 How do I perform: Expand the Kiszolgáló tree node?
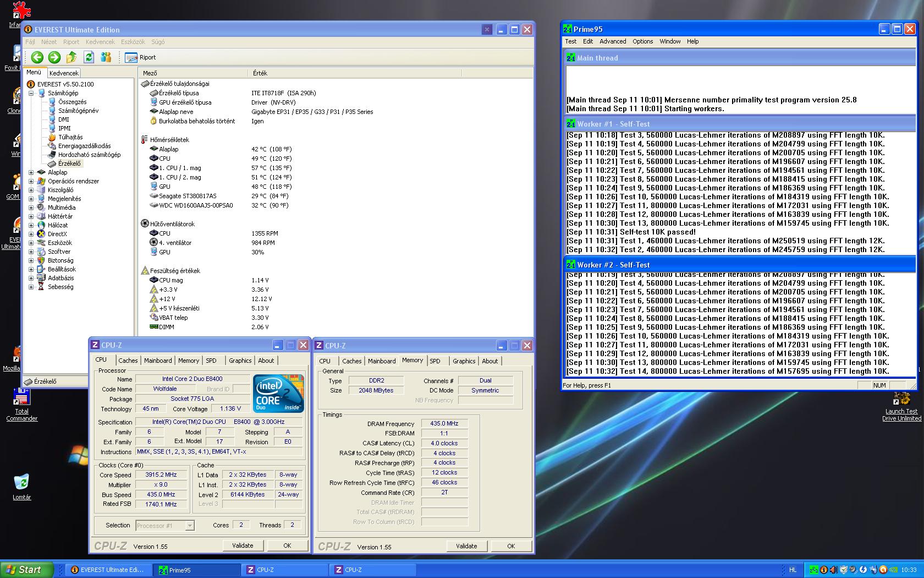tap(31, 190)
